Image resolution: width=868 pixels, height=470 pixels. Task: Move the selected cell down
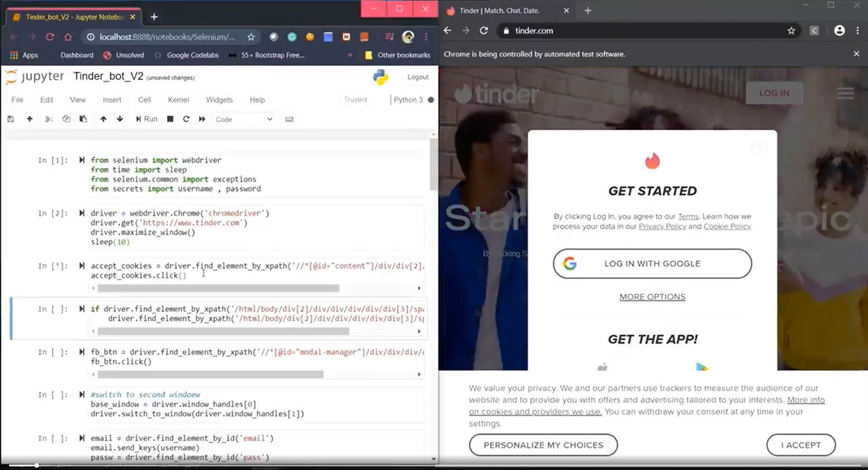pos(120,119)
